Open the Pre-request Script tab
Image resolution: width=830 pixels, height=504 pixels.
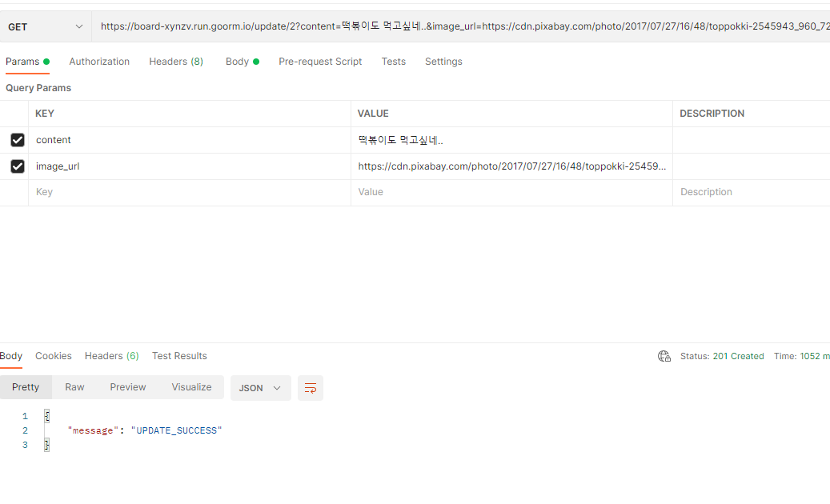click(320, 62)
